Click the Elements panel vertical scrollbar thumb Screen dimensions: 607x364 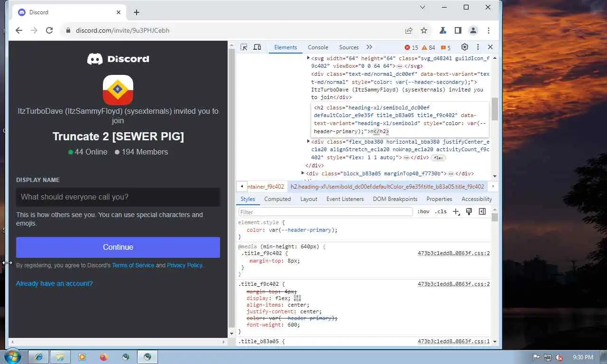[x=495, y=109]
